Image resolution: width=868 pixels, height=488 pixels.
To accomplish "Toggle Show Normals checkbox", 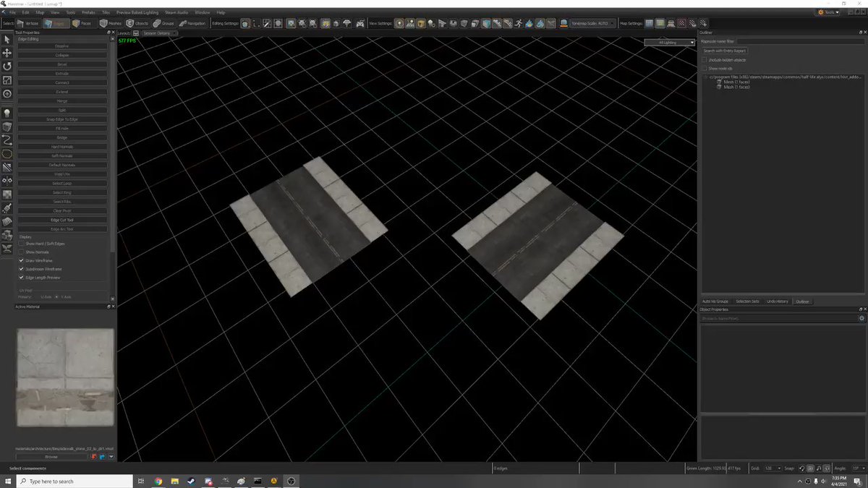I will tap(21, 252).
